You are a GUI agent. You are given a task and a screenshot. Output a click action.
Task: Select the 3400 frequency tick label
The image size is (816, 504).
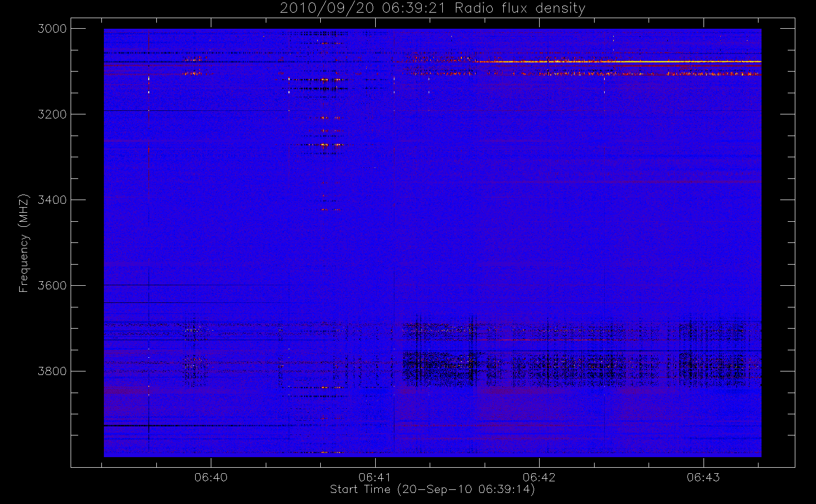(52, 200)
